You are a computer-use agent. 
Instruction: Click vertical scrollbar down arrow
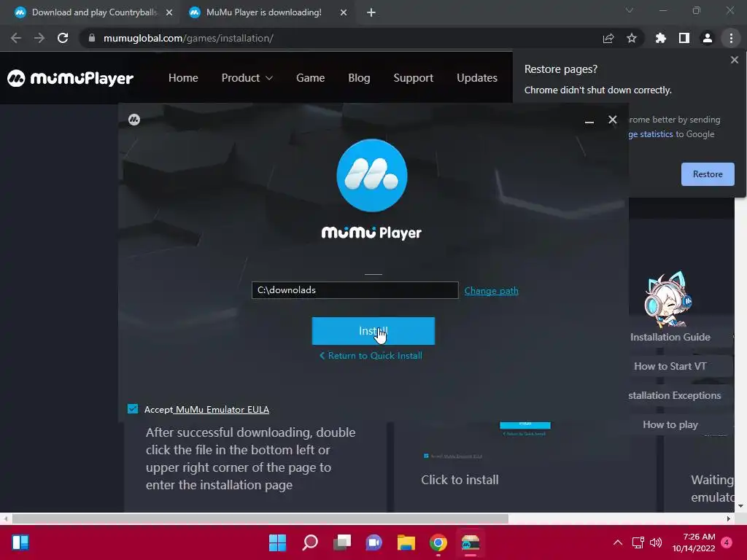coord(741,506)
